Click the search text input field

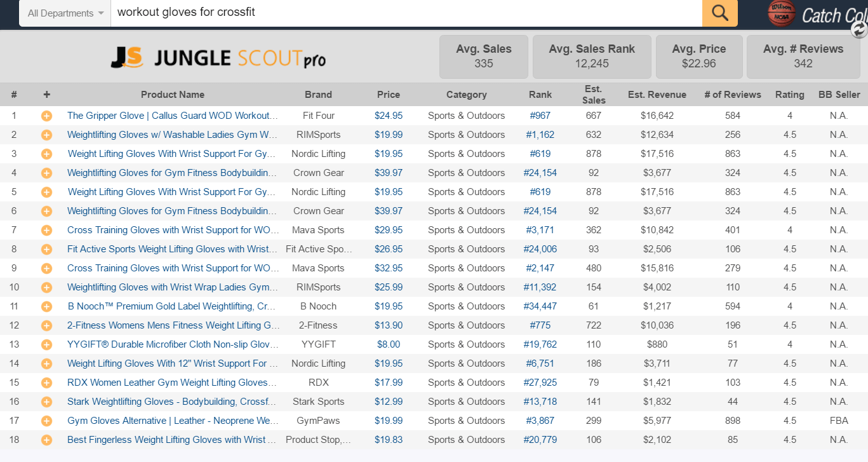coord(406,13)
